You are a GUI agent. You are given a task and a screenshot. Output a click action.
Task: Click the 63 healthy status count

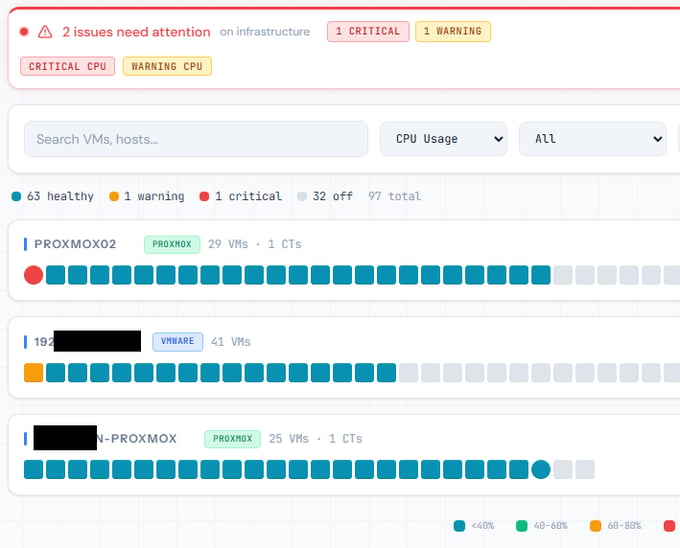point(53,196)
